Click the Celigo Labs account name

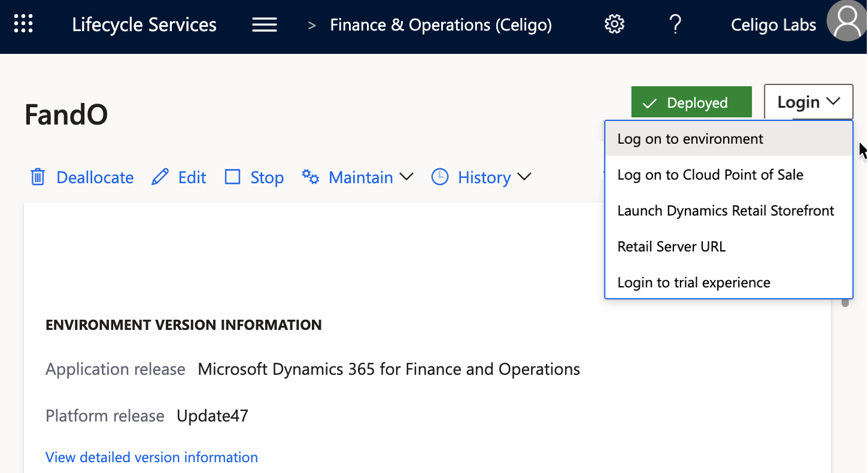pos(773,25)
